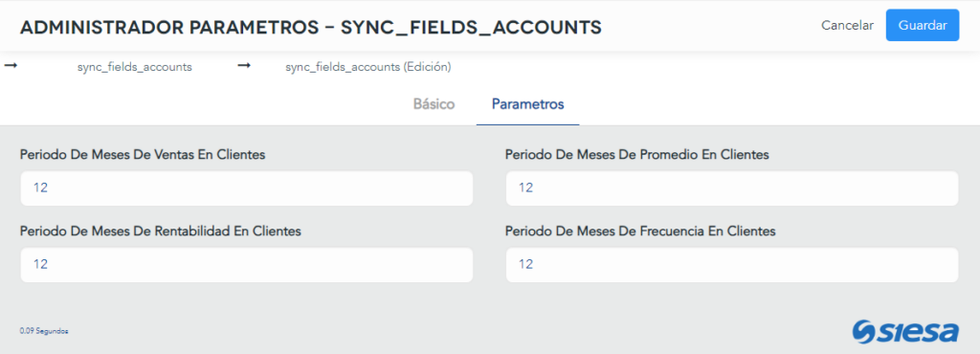Click the Periodo De Meses De Promedio label
Viewport: 980px width, 354px height.
pos(636,155)
